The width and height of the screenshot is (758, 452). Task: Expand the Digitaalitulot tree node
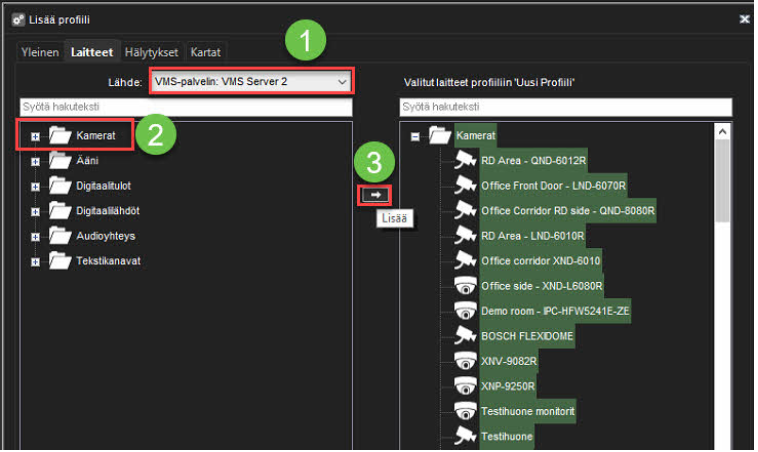(x=36, y=186)
